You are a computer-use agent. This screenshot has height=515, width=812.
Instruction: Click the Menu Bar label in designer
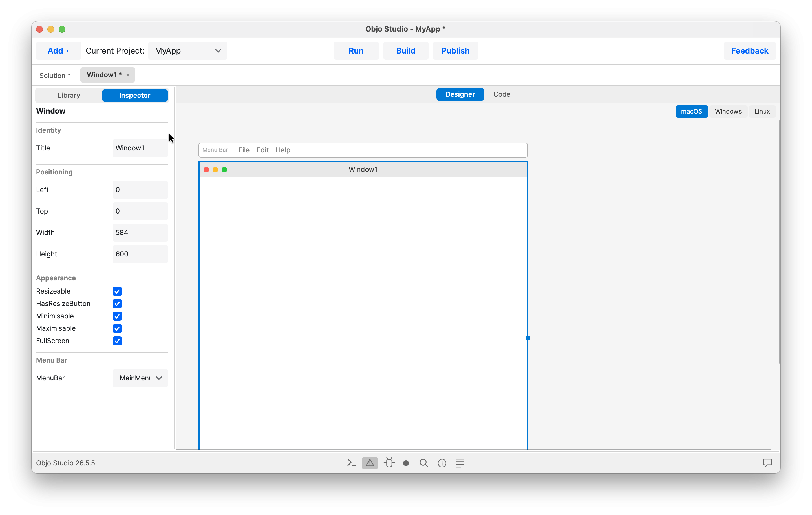click(x=215, y=150)
